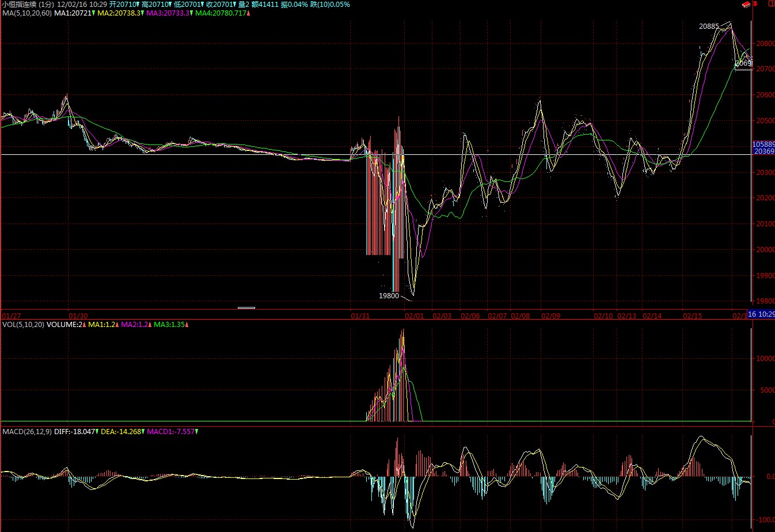Viewport: 775px width, 532px height.
Task: Select the 01/31 date on time axis
Action: [x=360, y=316]
